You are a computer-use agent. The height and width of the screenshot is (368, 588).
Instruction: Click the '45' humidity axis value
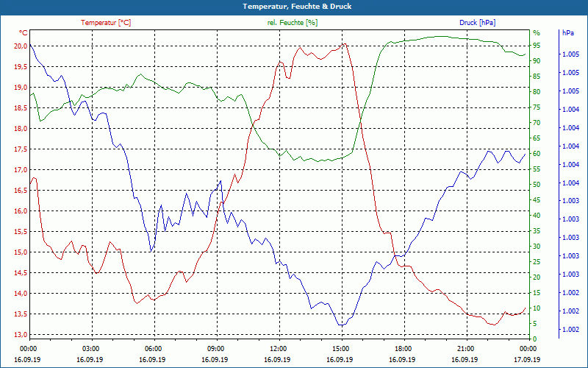coord(537,200)
